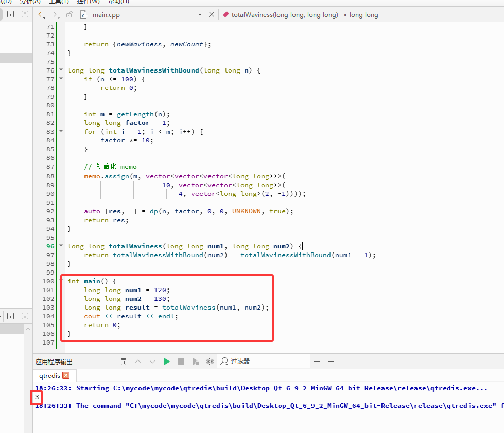Viewport: 504px width, 433px height.
Task: Go forward to next editor location
Action: tap(55, 14)
